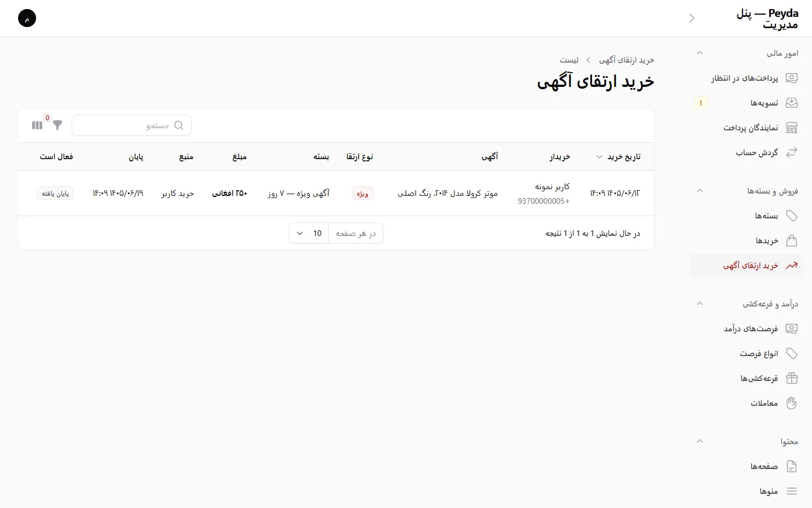Viewport: 812px width, 508px height.
Task: Click the انواع فرصت tag icon
Action: 792,353
